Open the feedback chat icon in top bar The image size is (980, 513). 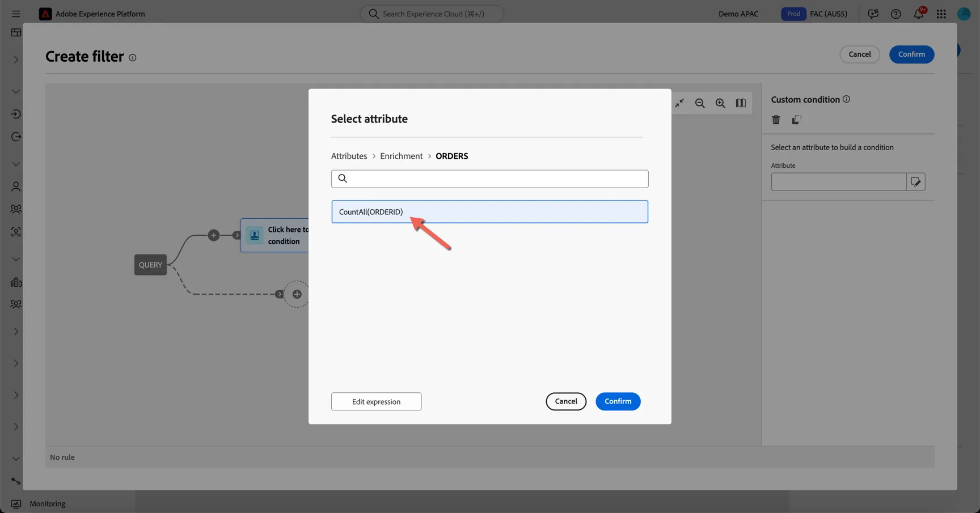click(873, 14)
